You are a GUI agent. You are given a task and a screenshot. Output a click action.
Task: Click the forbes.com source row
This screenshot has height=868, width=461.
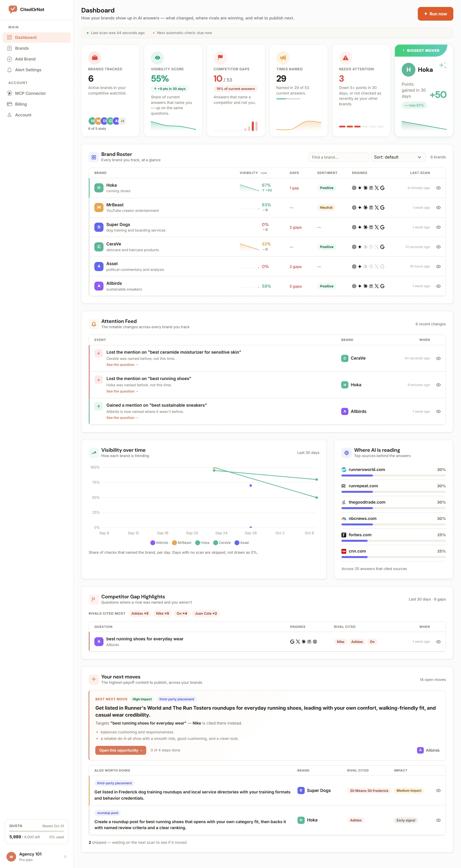tap(393, 537)
